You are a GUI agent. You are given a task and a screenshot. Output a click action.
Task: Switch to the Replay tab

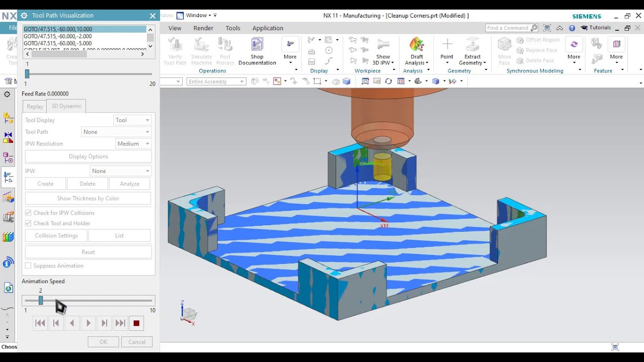pyautogui.click(x=35, y=106)
